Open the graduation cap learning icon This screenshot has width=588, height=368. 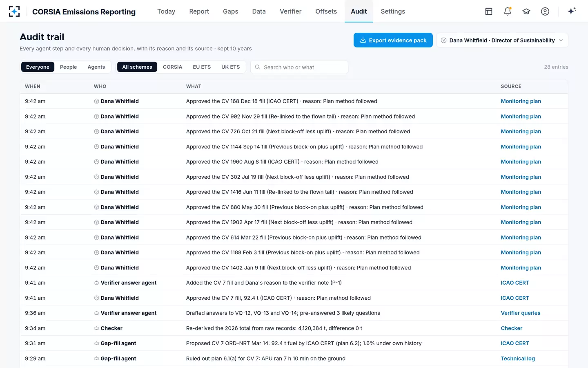coord(526,11)
